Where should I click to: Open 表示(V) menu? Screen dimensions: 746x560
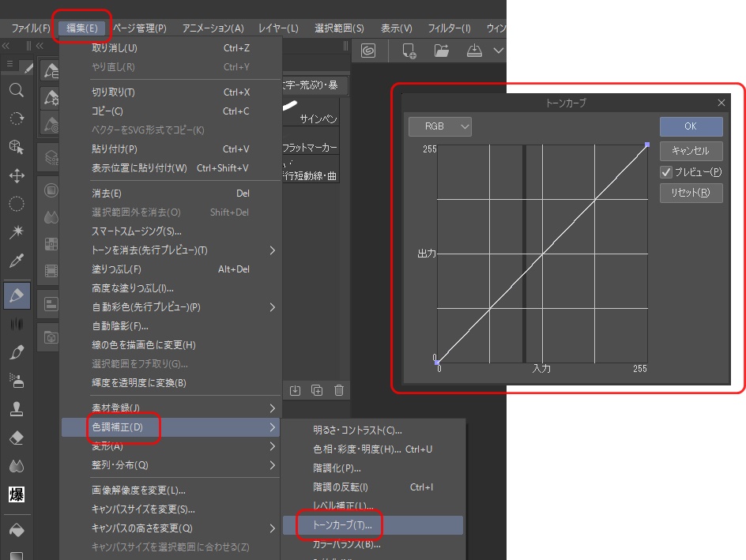pyautogui.click(x=397, y=28)
